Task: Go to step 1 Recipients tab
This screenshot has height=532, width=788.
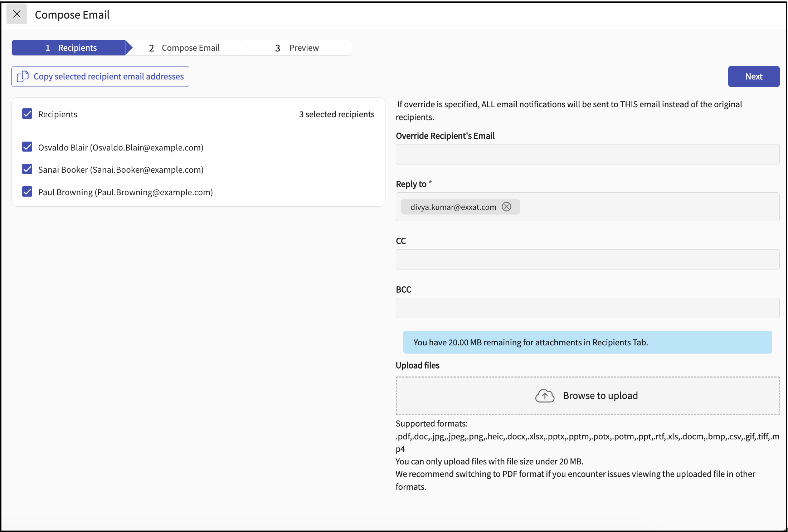Action: coord(71,48)
